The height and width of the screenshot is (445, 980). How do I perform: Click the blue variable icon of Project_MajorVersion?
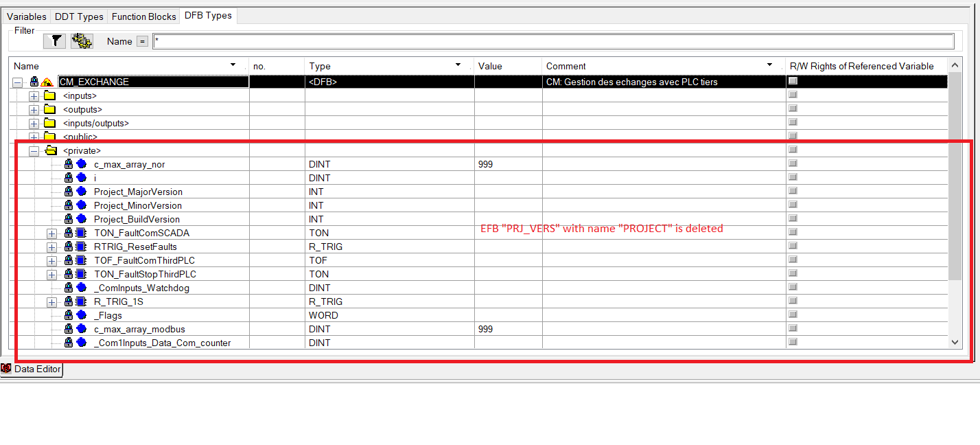[x=82, y=192]
